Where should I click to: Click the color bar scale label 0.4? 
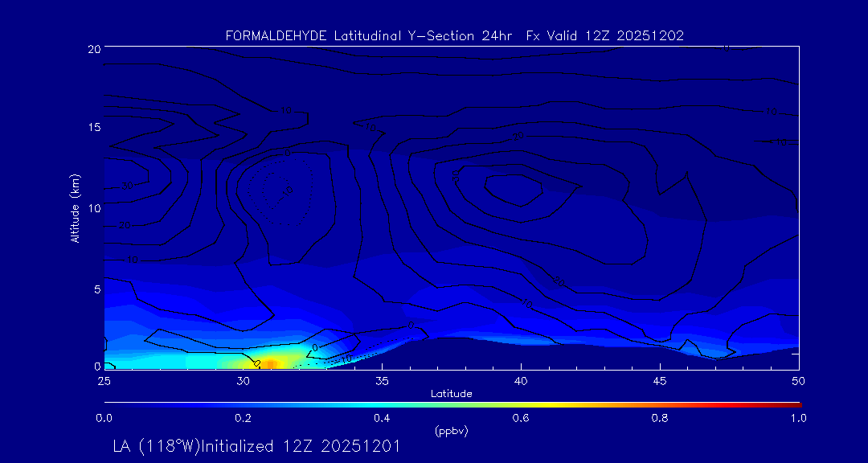click(x=382, y=419)
